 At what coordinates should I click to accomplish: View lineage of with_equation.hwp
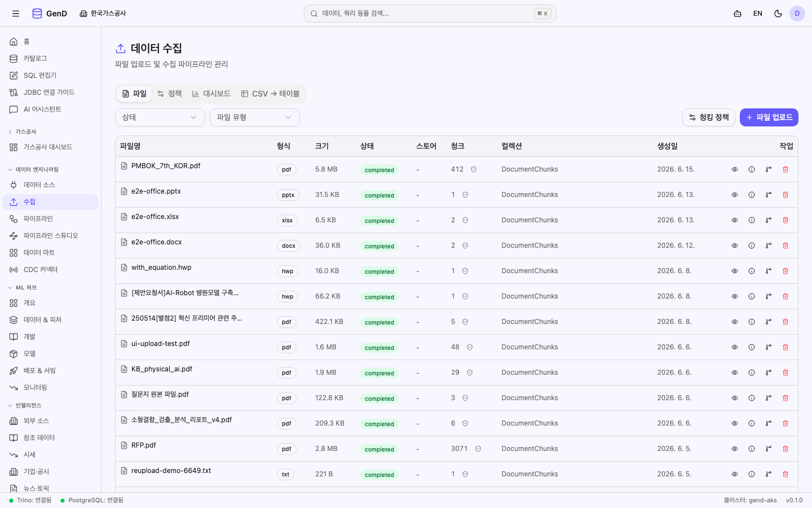click(769, 271)
